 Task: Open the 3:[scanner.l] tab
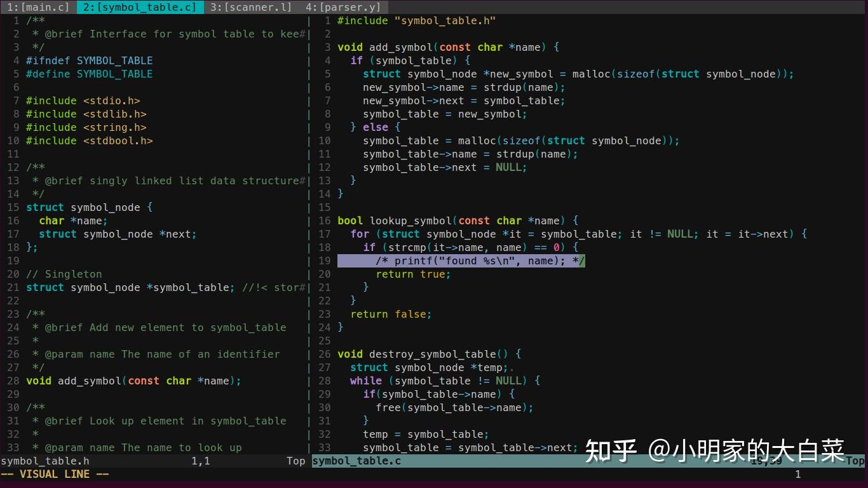click(x=251, y=7)
